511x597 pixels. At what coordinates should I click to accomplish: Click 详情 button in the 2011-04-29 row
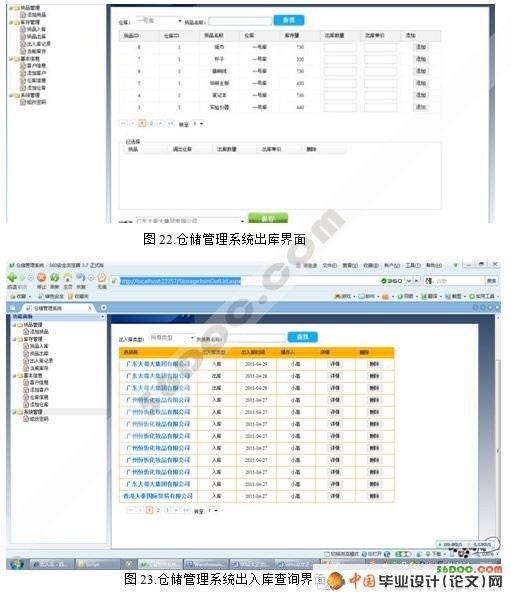(335, 364)
